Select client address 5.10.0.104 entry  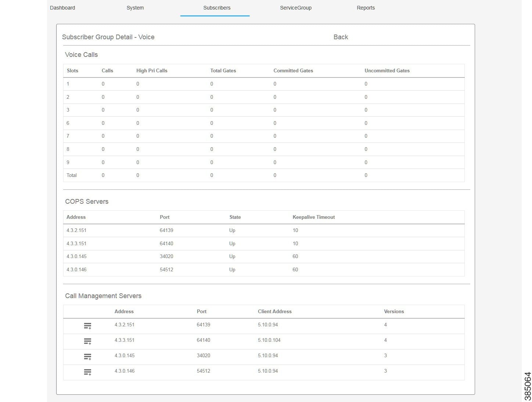[x=269, y=340]
